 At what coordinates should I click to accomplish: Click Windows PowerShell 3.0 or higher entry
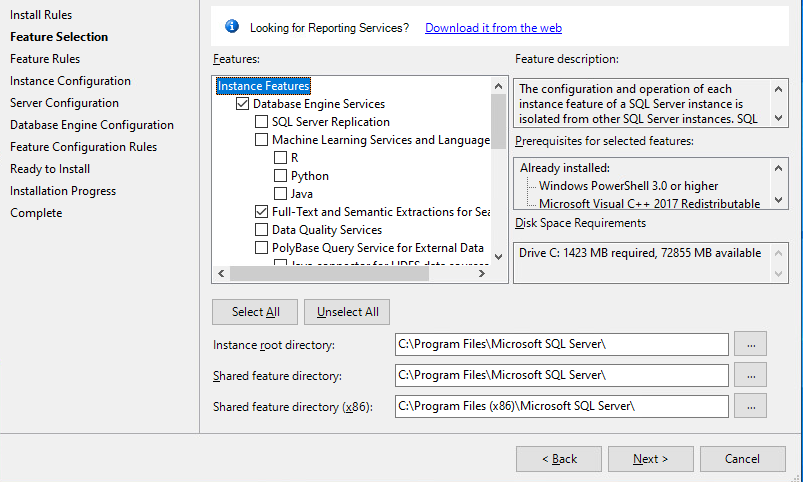pos(628,186)
